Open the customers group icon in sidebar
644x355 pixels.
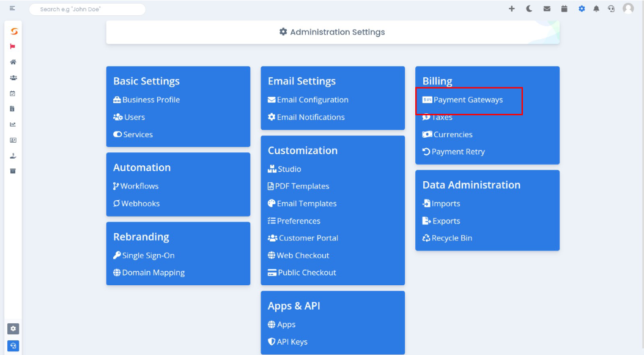click(x=13, y=78)
